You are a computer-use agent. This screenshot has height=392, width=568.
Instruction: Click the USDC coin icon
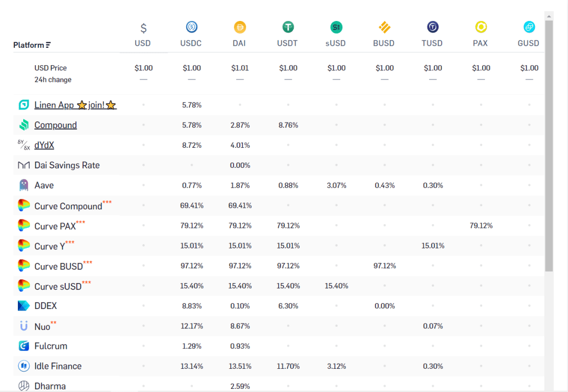pyautogui.click(x=191, y=27)
